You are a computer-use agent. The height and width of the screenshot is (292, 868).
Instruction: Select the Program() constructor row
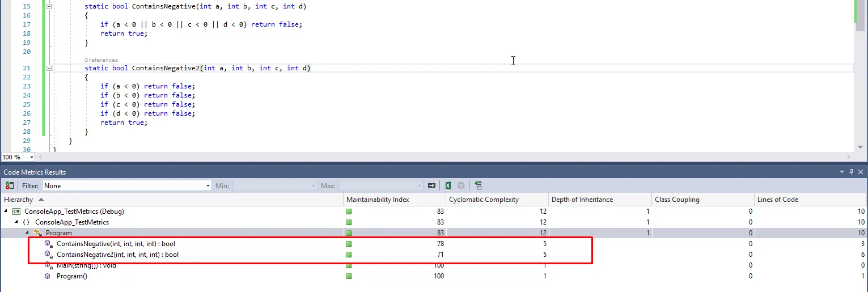coord(434,276)
